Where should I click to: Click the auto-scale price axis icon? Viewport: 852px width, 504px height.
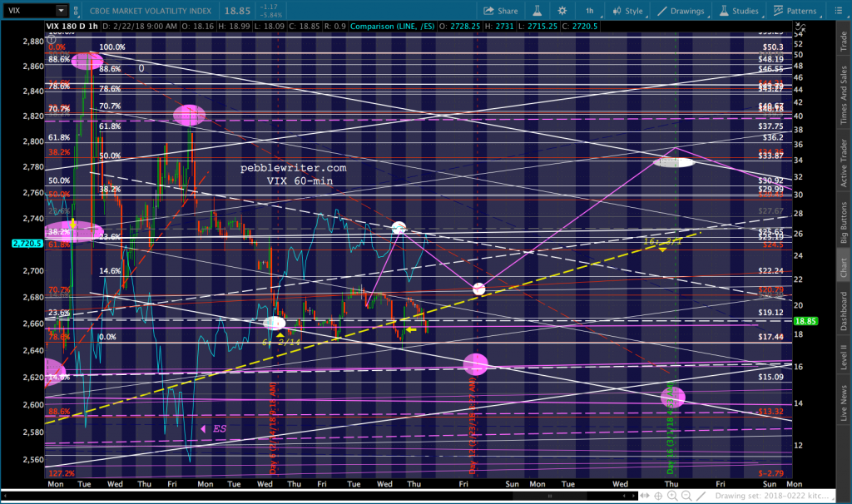click(800, 27)
